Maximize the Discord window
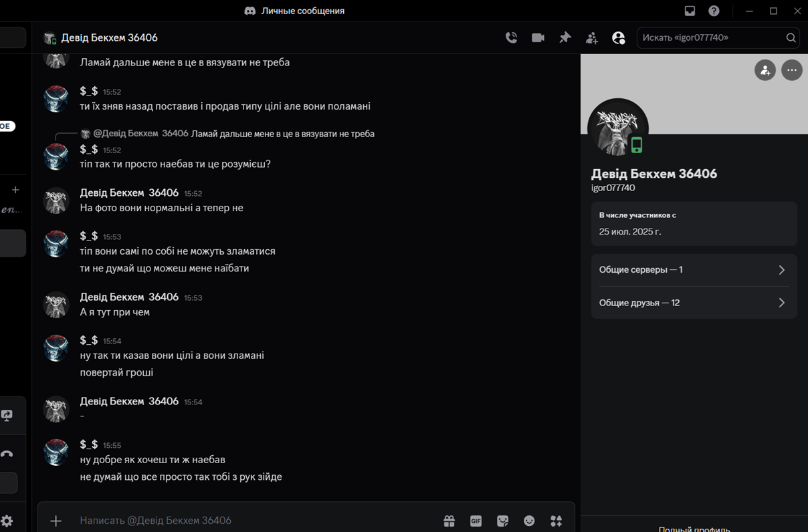Image resolution: width=808 pixels, height=532 pixels. [x=773, y=11]
